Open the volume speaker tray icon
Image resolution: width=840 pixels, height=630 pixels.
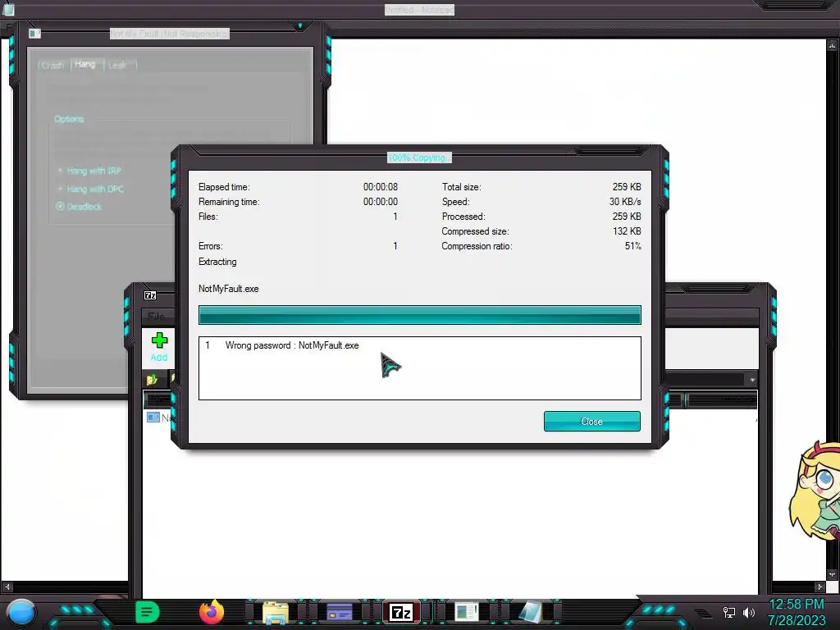(x=749, y=612)
